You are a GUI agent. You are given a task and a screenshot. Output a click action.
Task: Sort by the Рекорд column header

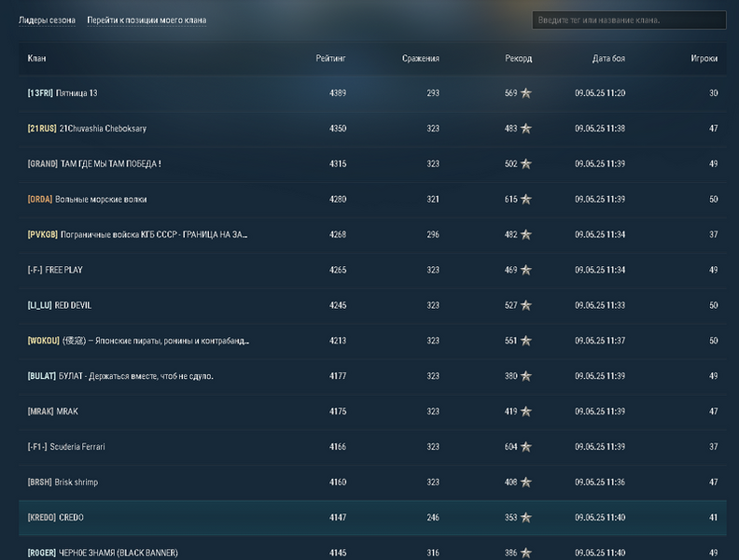click(519, 59)
